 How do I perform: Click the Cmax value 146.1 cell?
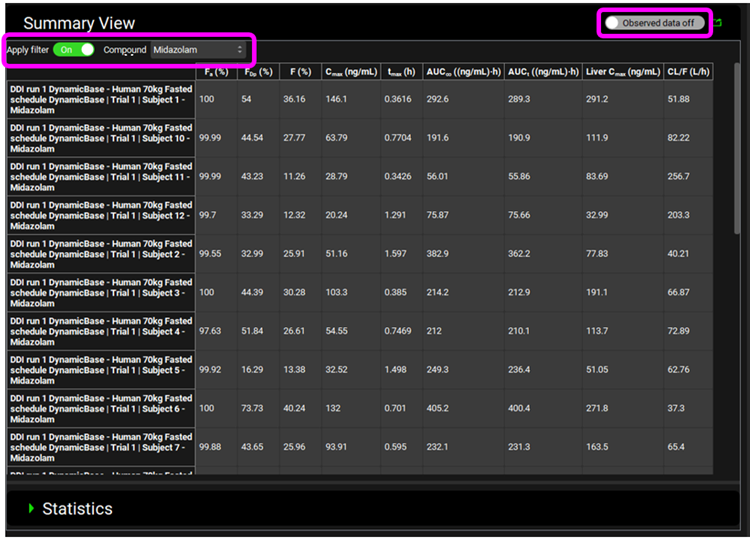337,99
